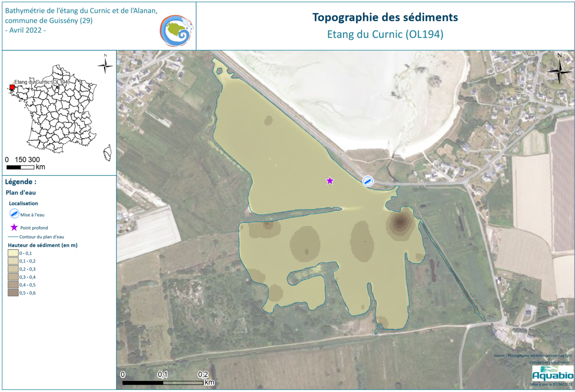
Task: Click the Corsica outline on inset map
Action: pos(107,153)
